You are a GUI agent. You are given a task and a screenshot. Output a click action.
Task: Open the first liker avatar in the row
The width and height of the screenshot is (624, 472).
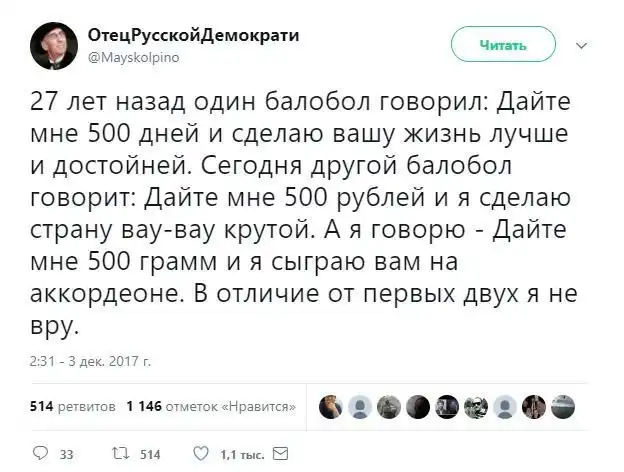pos(332,406)
